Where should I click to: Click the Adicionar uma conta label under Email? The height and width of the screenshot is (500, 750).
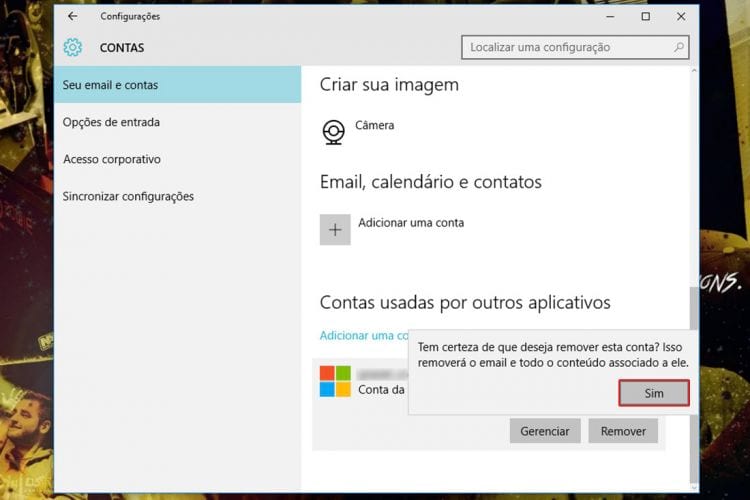click(x=411, y=222)
